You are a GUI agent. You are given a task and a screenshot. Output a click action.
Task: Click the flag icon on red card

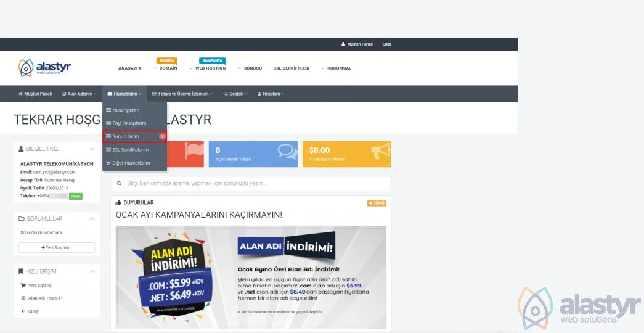tap(194, 151)
